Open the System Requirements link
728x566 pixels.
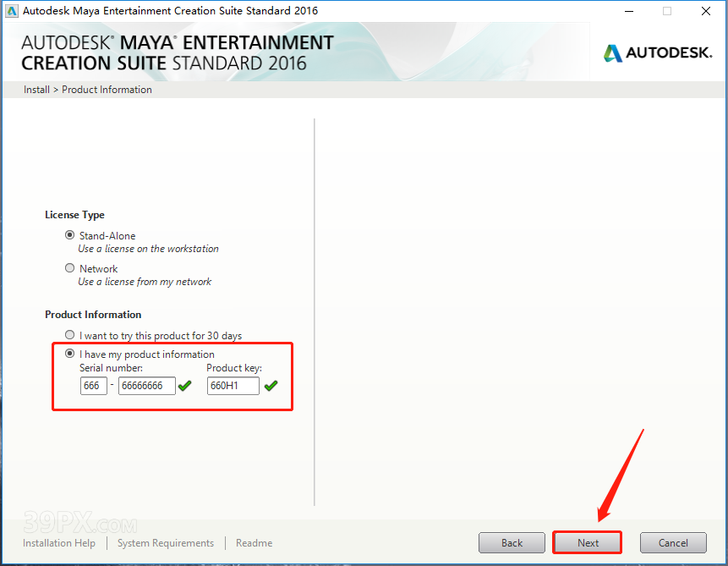click(166, 543)
